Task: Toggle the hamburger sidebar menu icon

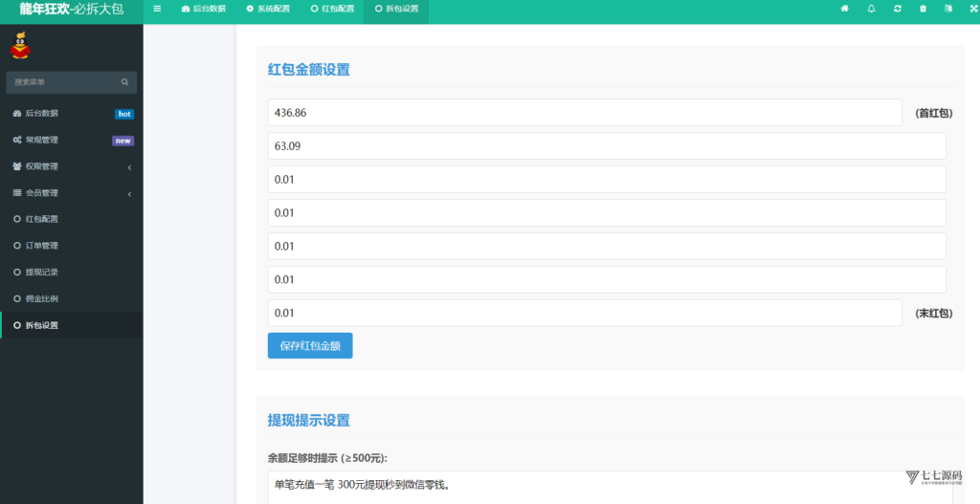Action: (x=157, y=9)
